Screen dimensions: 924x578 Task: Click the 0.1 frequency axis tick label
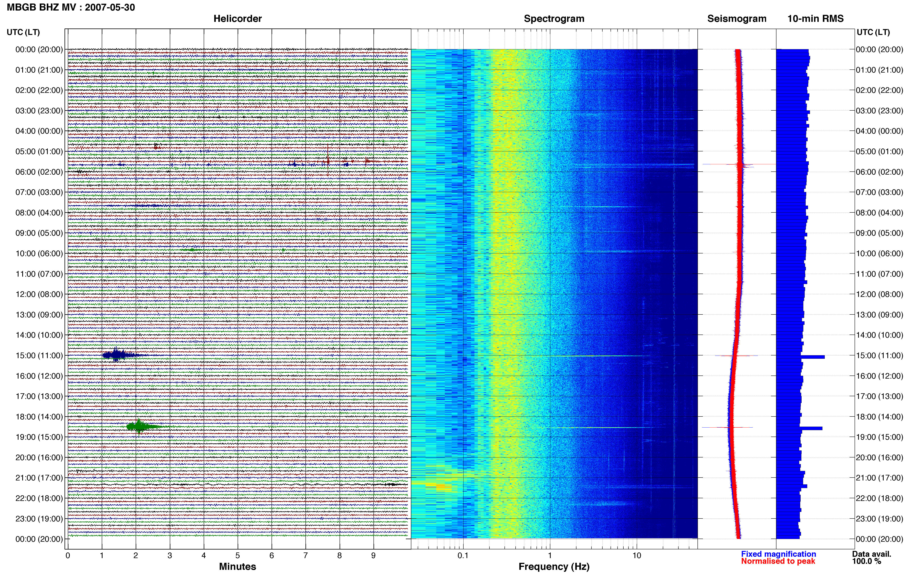(x=463, y=555)
